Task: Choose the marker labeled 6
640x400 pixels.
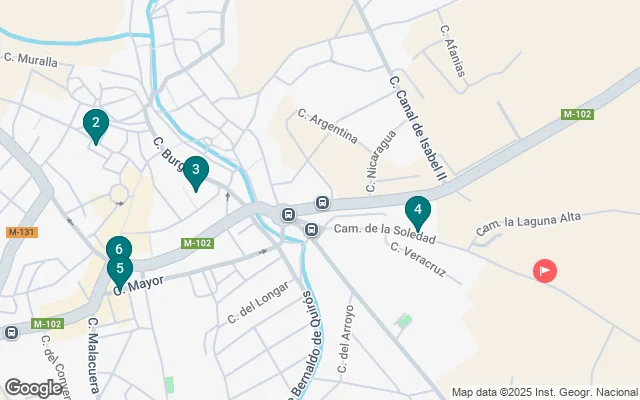Action: pyautogui.click(x=119, y=248)
